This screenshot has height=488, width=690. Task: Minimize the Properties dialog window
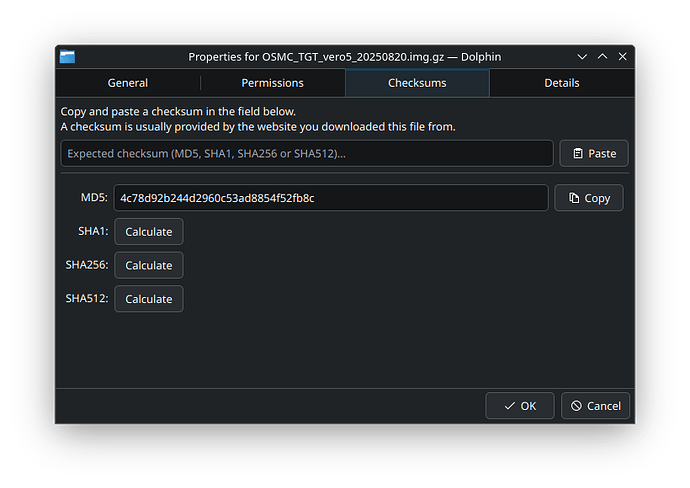click(582, 57)
